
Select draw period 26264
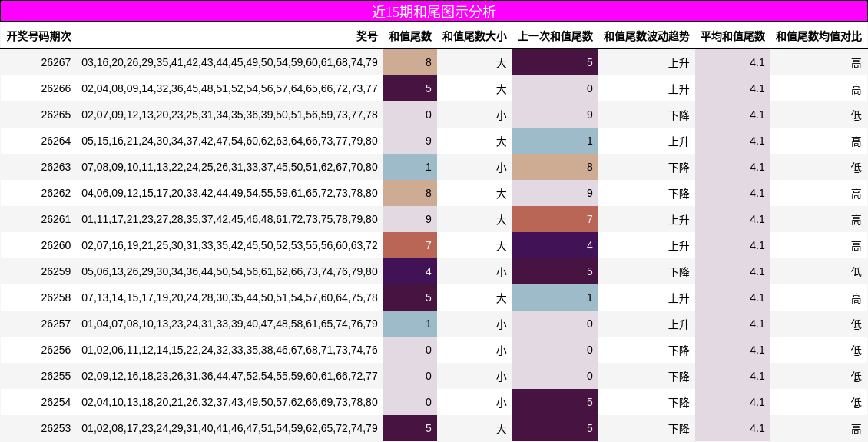(x=56, y=141)
